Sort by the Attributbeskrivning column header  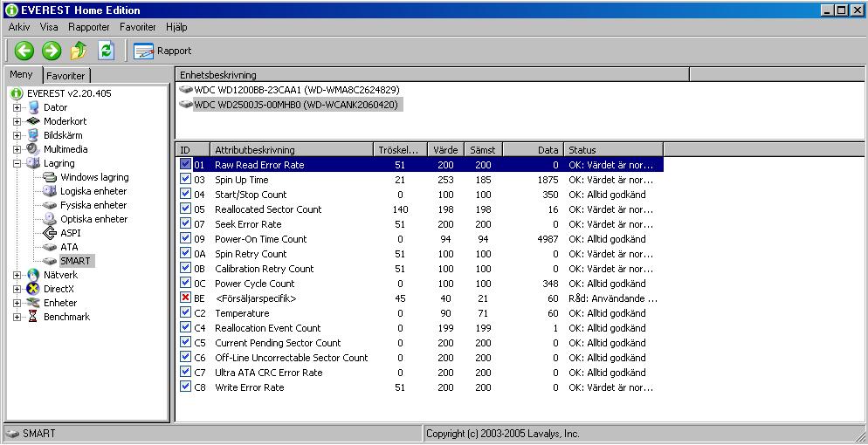click(x=292, y=150)
